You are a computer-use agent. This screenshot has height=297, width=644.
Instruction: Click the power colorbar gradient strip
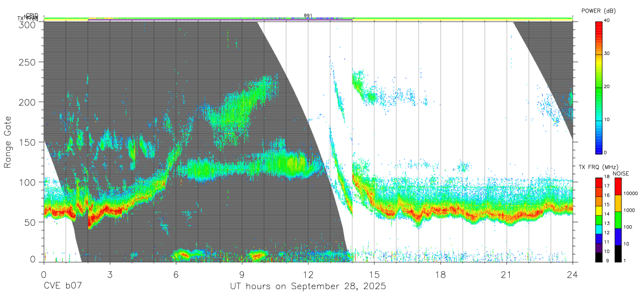coord(599,87)
